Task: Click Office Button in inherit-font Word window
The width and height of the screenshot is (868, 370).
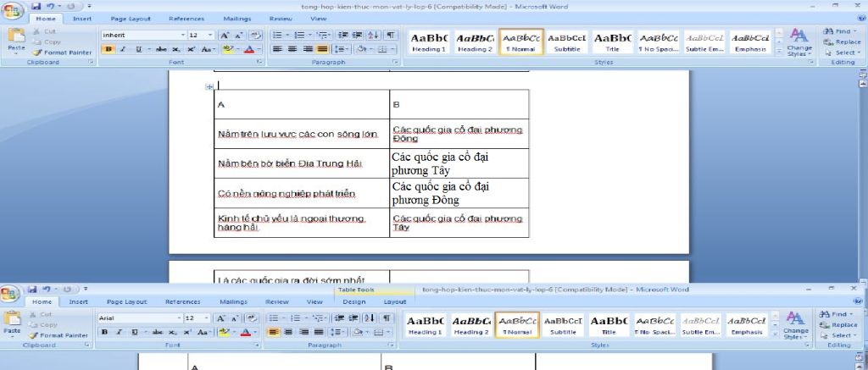Action: click(12, 10)
